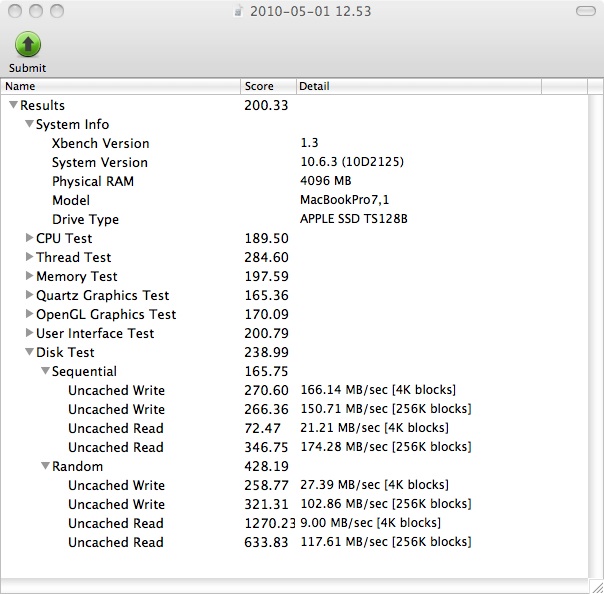Click the Xbench version value 1.3
Viewport: 604px width, 594px height.
309,143
